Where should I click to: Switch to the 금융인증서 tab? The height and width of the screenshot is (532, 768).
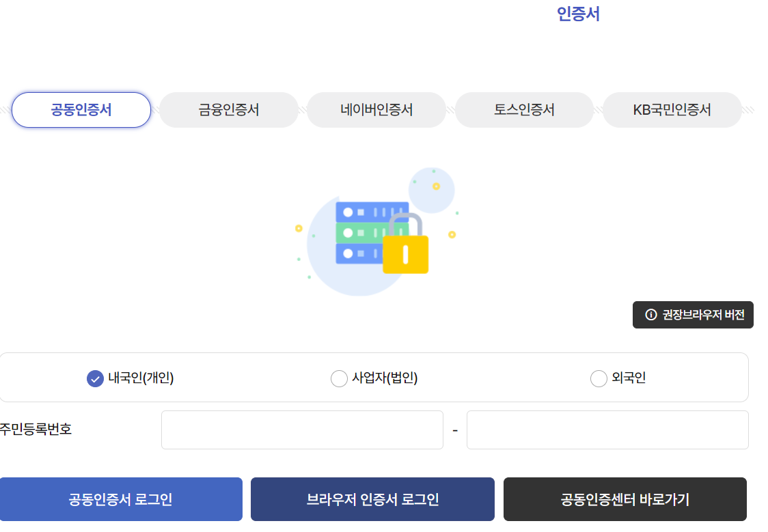[228, 109]
